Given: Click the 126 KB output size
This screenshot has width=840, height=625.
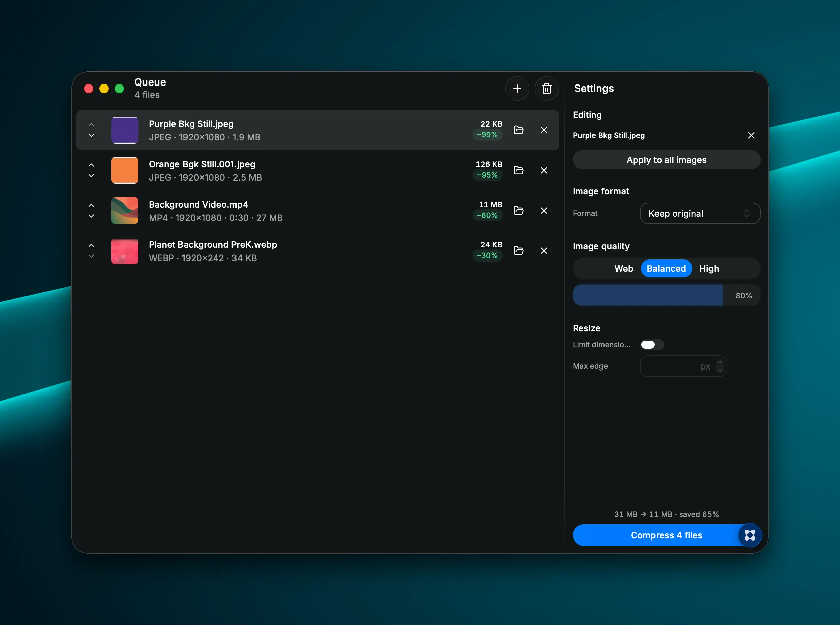Looking at the screenshot, I should [x=489, y=164].
